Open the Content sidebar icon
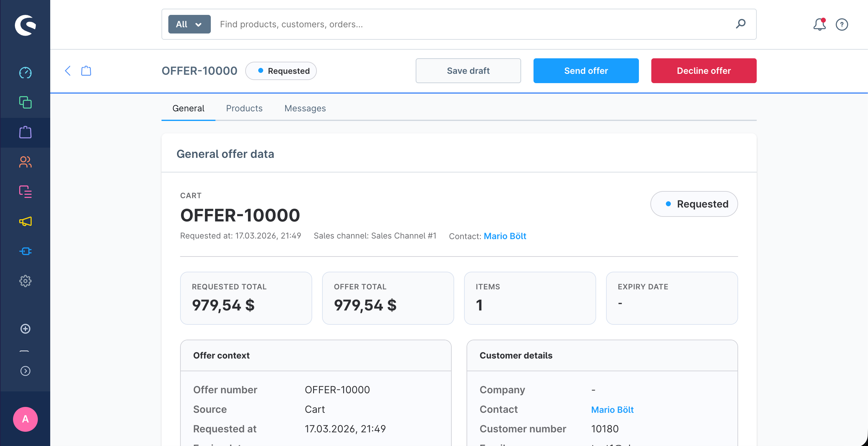 click(25, 192)
